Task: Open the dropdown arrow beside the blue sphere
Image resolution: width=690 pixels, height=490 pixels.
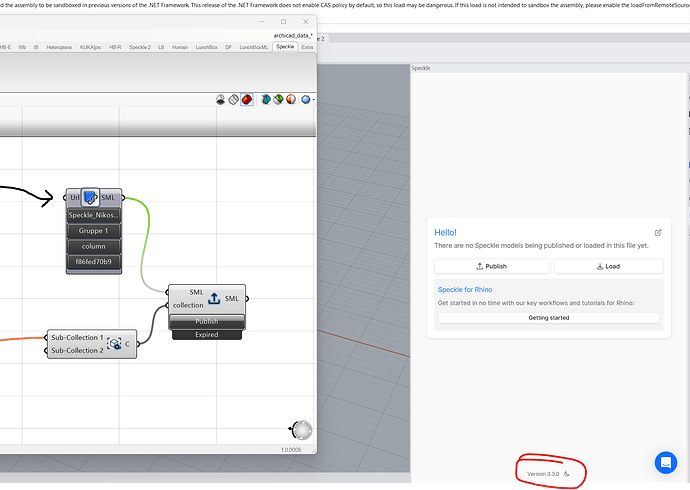Action: (x=313, y=100)
